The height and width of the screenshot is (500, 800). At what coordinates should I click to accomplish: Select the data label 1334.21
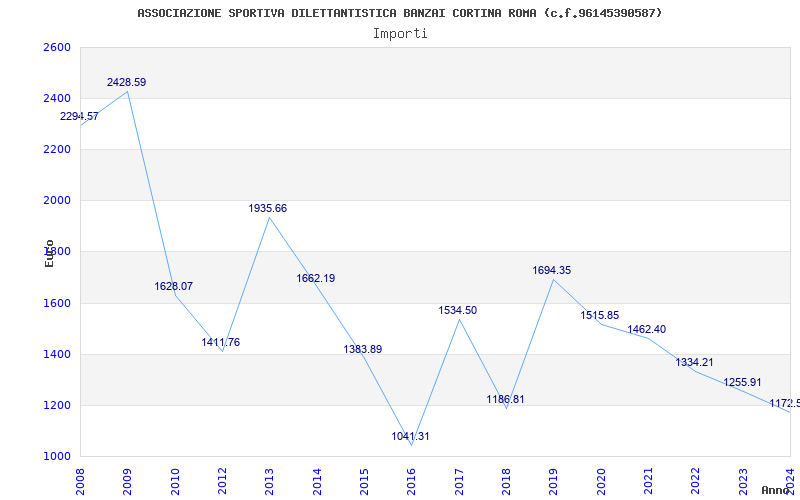pos(694,362)
